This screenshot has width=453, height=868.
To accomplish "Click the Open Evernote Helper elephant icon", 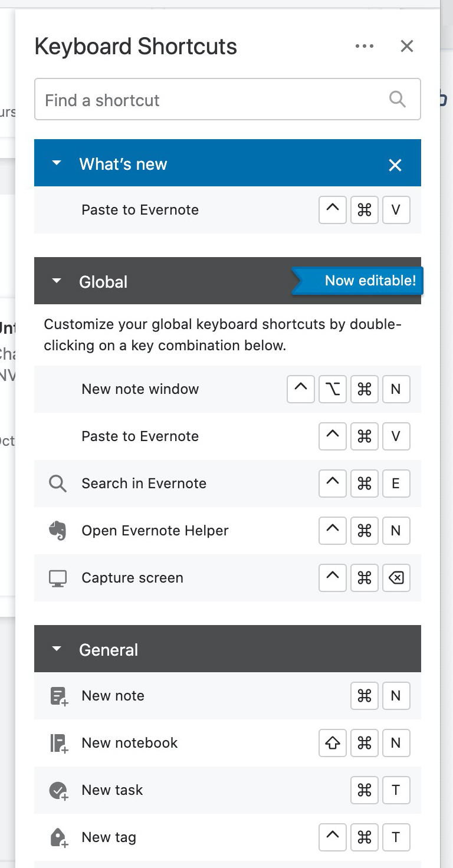I will tap(57, 531).
